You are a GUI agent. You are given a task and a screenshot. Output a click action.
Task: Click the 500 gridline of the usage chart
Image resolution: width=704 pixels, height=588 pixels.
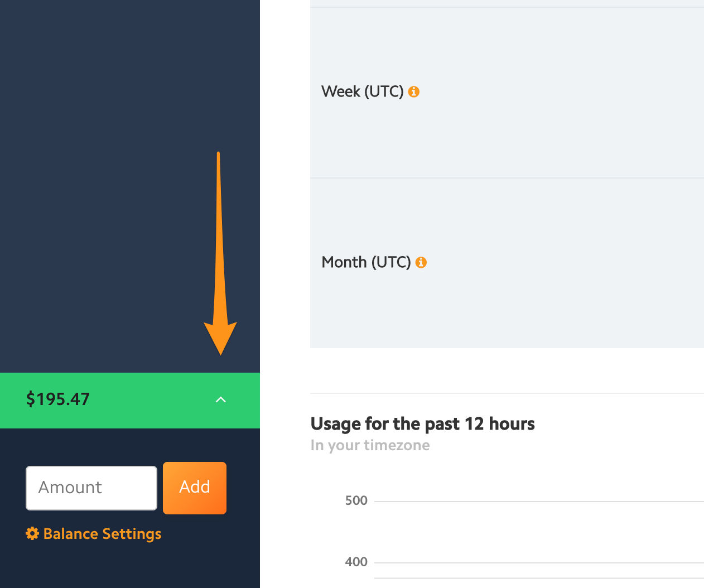pyautogui.click(x=536, y=501)
